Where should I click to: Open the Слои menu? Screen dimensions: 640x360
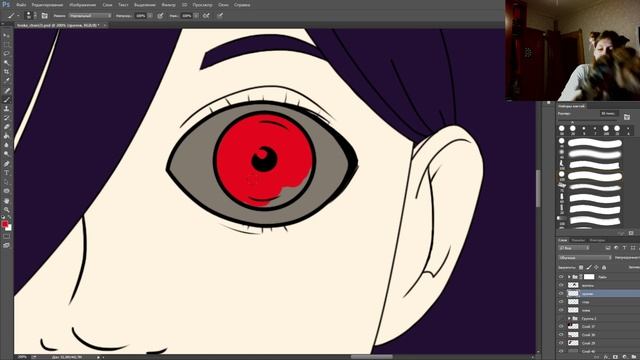(x=107, y=5)
